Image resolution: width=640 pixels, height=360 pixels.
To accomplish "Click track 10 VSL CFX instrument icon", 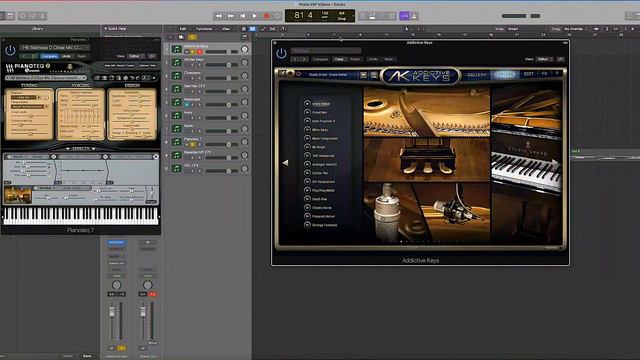I will coord(177,169).
